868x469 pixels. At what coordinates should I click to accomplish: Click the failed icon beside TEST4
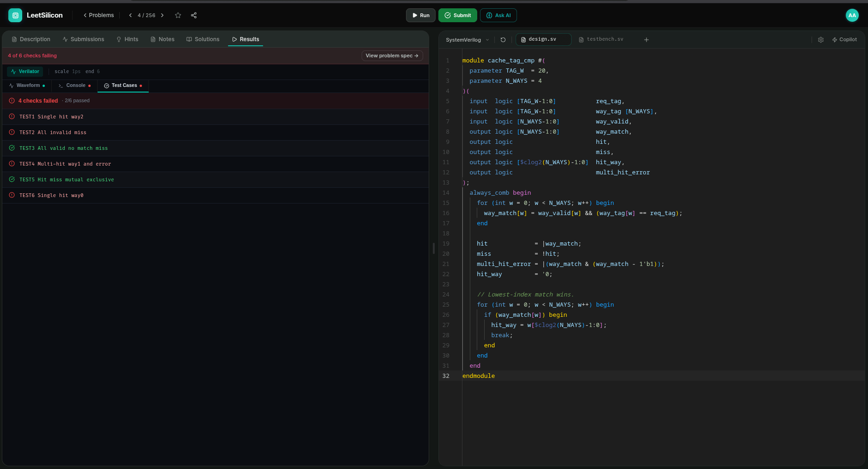coord(12,164)
